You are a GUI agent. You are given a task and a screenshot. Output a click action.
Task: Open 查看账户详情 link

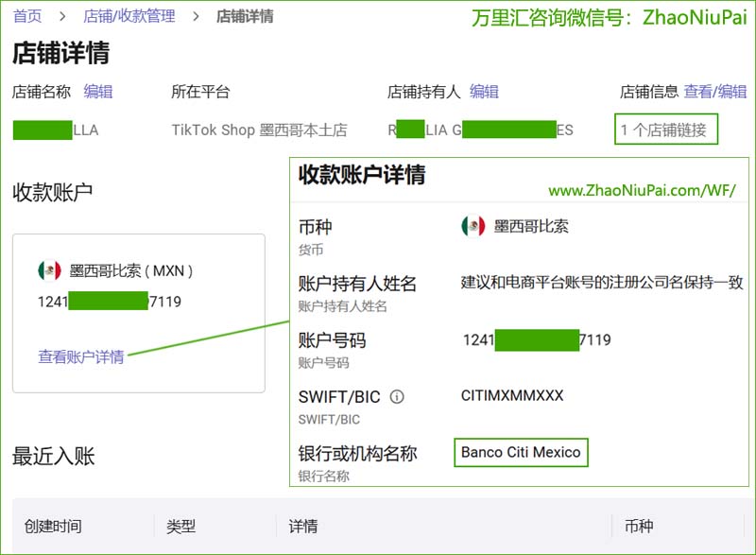(80, 356)
